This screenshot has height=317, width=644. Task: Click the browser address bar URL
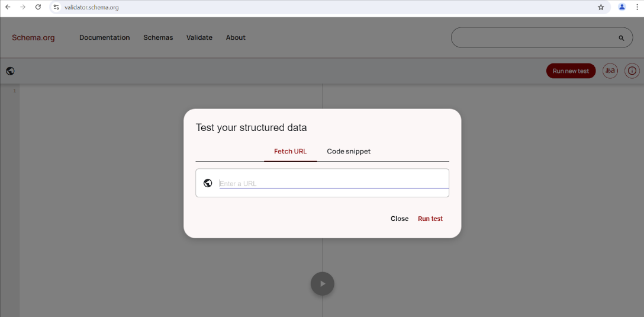tap(92, 7)
